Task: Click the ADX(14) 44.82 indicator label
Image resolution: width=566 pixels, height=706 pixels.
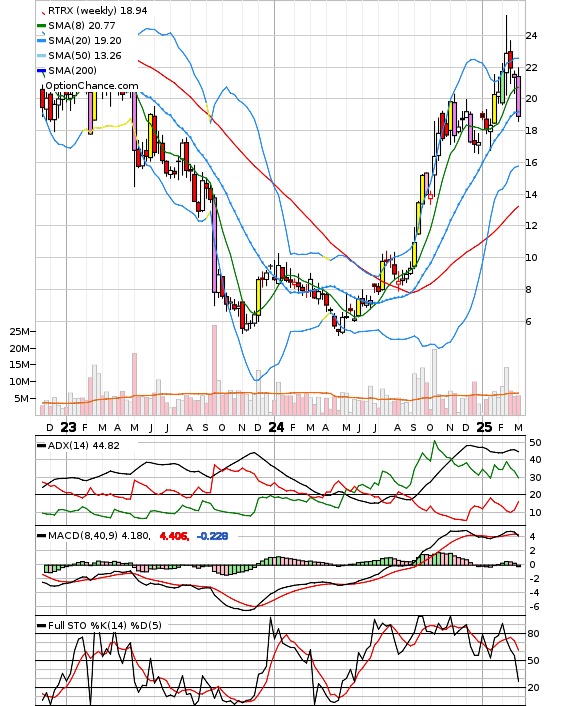Action: [x=84, y=445]
